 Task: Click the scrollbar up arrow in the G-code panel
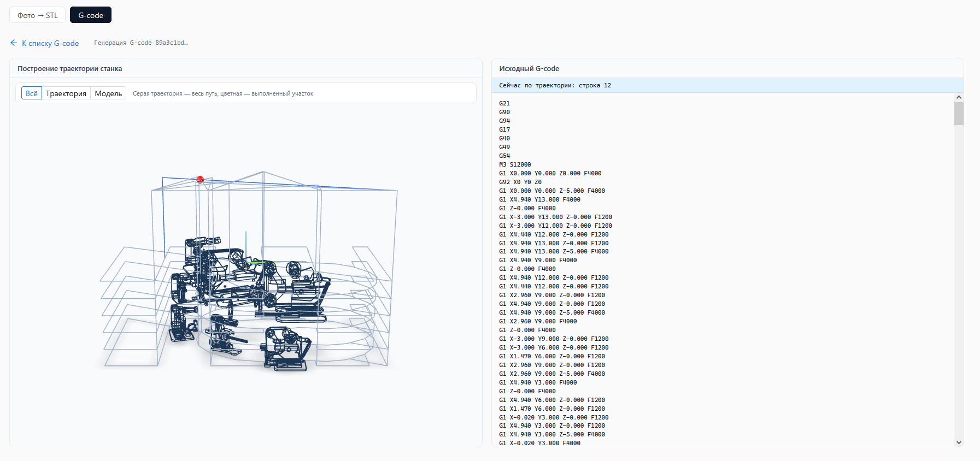[x=959, y=97]
